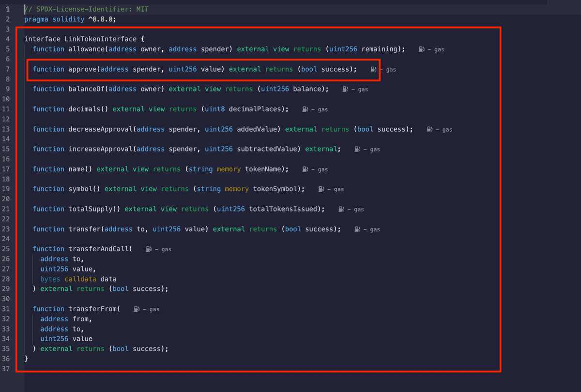The image size is (581, 392).
Task: Click the function name 'increaseApproval'
Action: 101,149
